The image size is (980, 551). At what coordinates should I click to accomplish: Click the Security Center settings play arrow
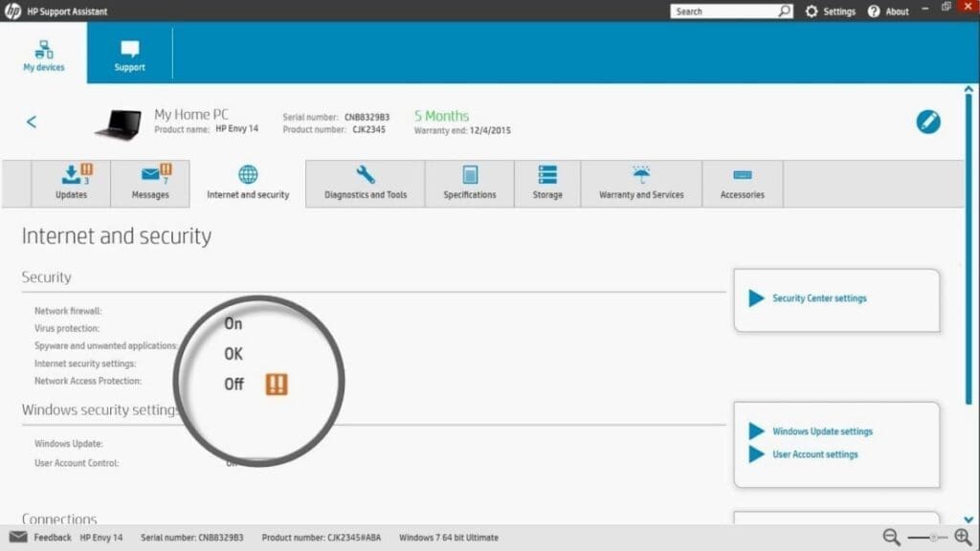756,298
